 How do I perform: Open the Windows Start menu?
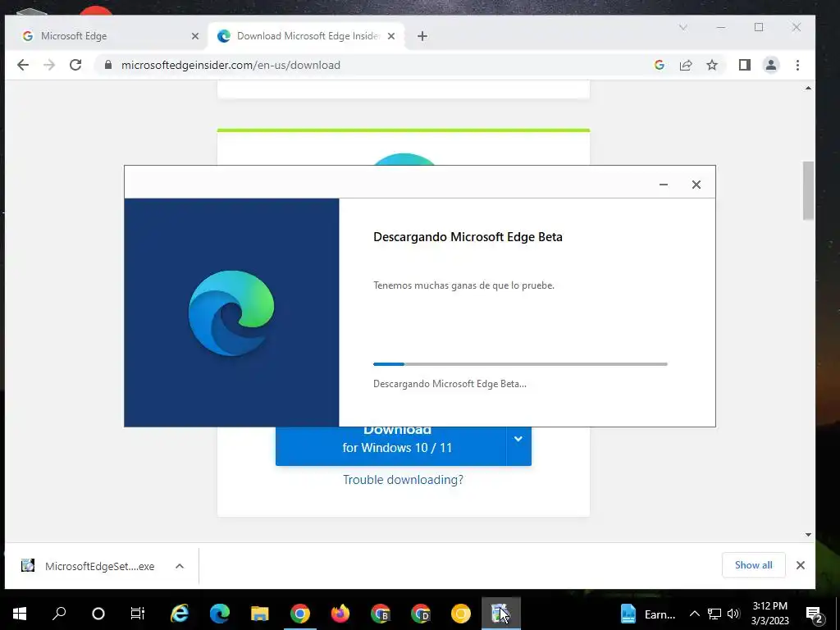[20, 614]
